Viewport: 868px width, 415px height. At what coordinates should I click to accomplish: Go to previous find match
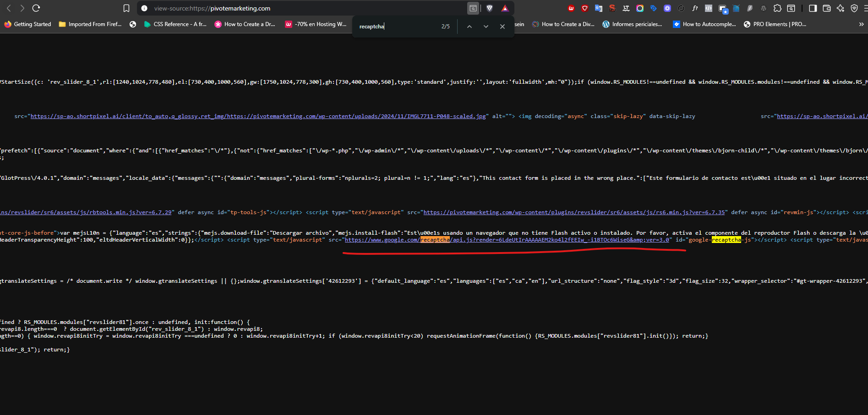(x=469, y=27)
